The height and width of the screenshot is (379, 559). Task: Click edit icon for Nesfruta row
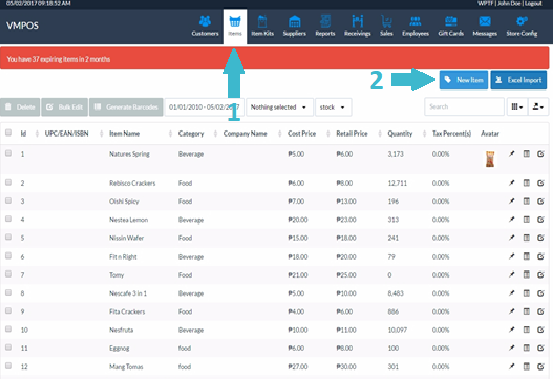(x=541, y=329)
